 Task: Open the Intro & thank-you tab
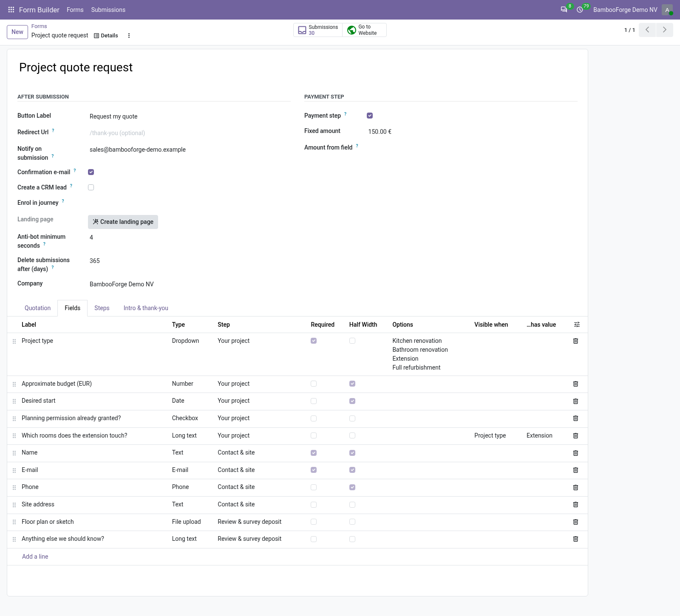146,308
